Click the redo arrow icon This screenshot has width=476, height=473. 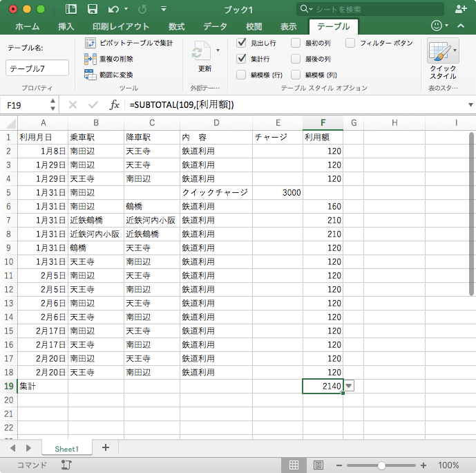pos(142,10)
